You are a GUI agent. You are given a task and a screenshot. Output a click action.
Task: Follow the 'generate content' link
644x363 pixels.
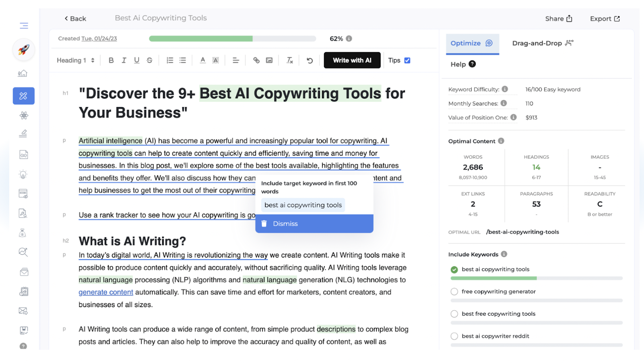tap(106, 292)
